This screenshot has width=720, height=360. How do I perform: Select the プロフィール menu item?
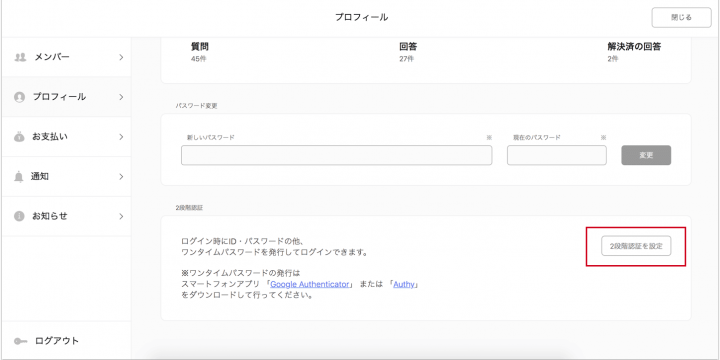coord(67,97)
